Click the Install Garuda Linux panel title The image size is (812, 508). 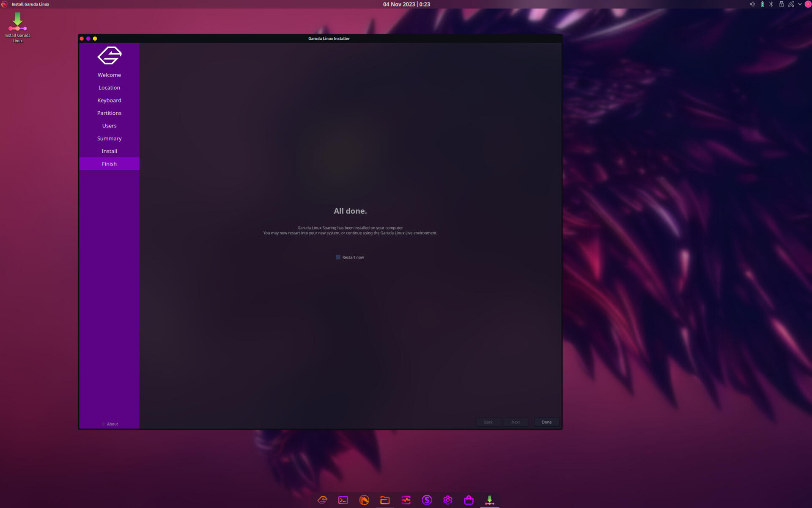30,4
